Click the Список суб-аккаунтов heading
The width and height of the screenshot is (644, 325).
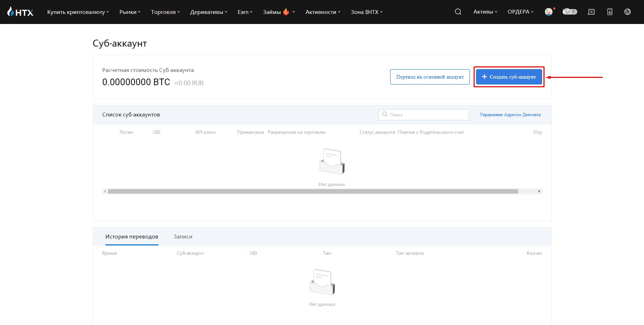[131, 114]
